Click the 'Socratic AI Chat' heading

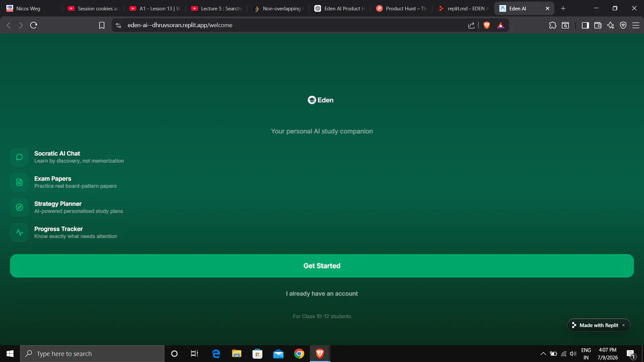pyautogui.click(x=57, y=154)
